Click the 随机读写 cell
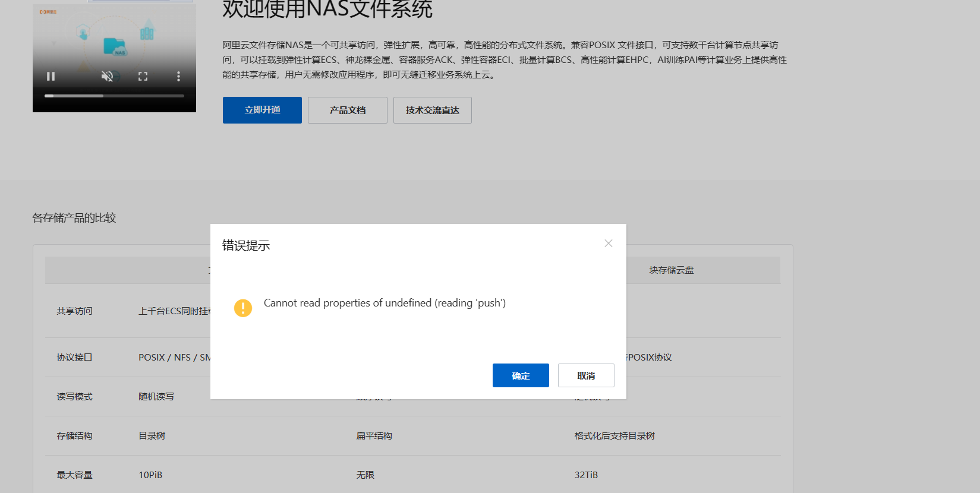Viewport: 980px width, 493px height. coord(156,397)
